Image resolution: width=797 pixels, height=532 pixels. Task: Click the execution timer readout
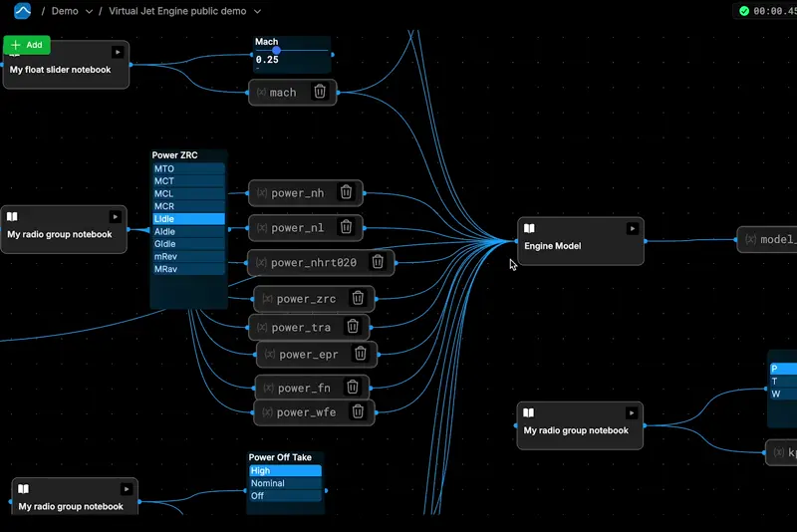[775, 11]
